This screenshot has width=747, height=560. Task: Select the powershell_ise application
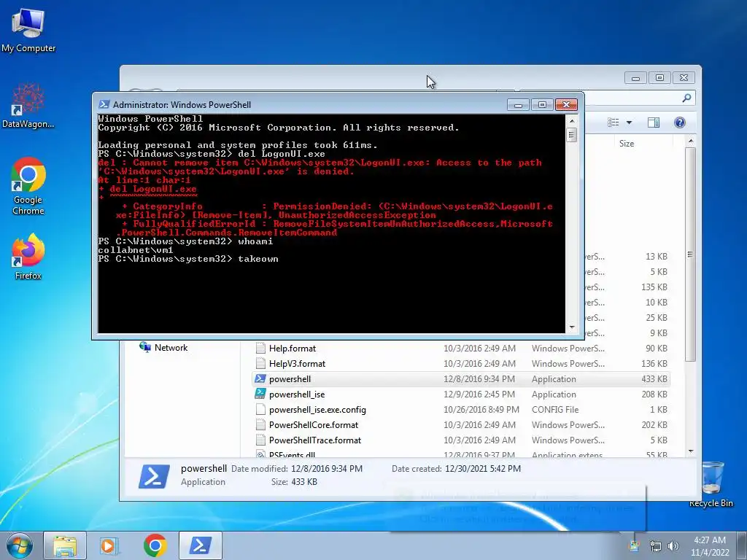point(461,394)
